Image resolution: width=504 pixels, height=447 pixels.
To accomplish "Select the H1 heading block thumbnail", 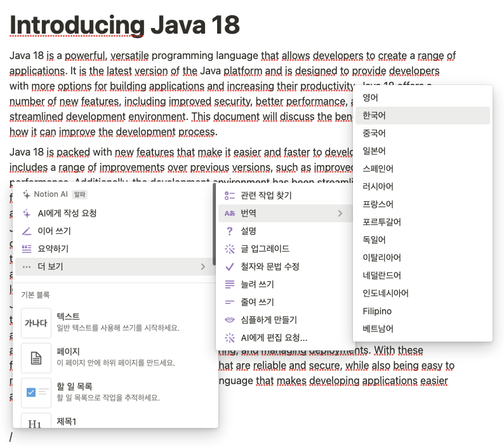I will pyautogui.click(x=36, y=420).
